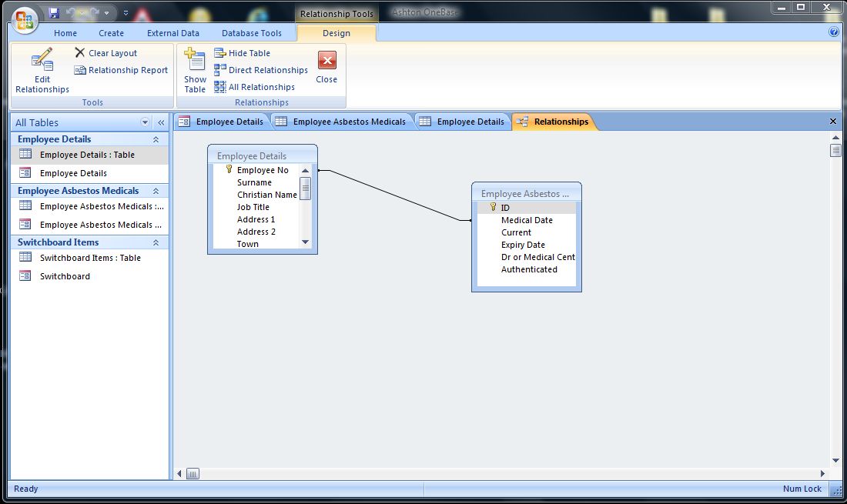Select Employee No field in Employee Details
Viewport: 847px width, 504px height.
tap(263, 170)
